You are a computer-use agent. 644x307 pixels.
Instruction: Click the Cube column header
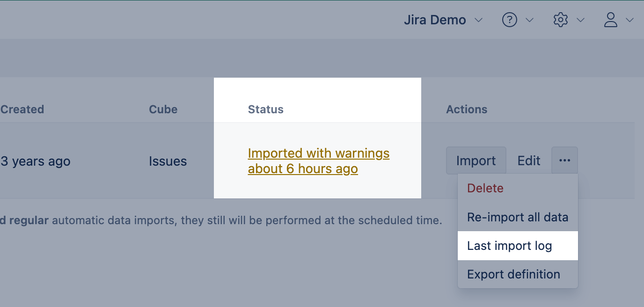pyautogui.click(x=163, y=110)
